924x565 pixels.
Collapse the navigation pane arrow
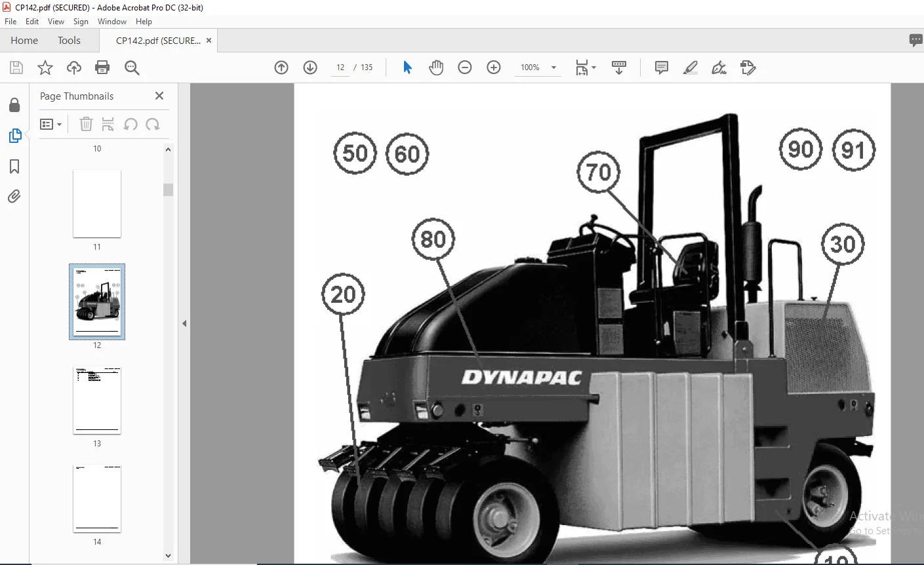coord(184,323)
